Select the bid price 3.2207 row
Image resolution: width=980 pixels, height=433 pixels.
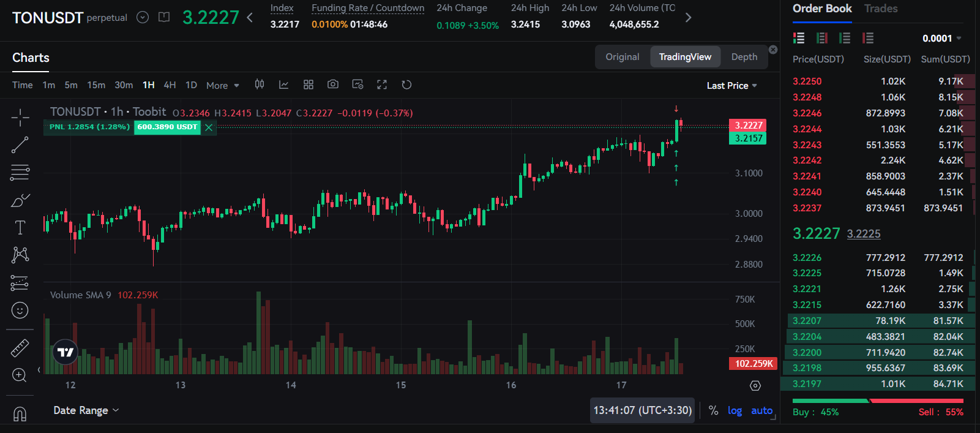click(878, 321)
